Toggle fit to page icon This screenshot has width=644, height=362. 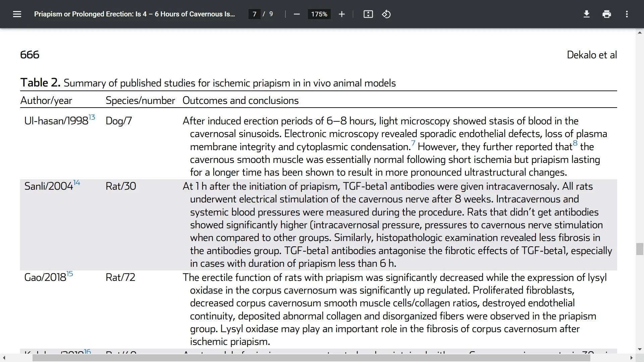[x=368, y=14]
